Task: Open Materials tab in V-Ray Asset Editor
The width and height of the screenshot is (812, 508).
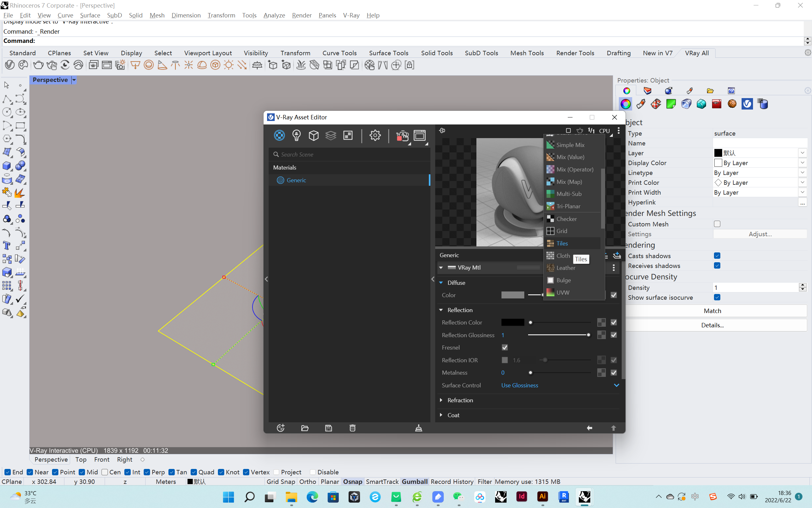Action: pyautogui.click(x=279, y=135)
